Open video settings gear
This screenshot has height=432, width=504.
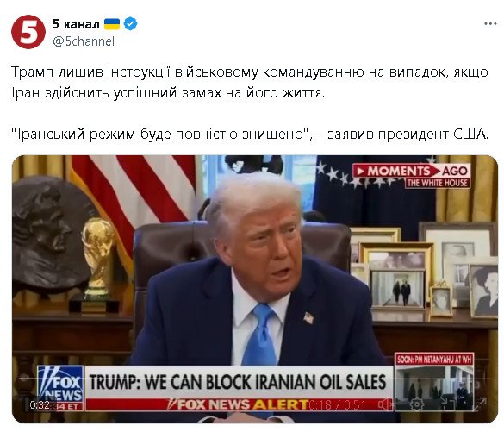point(417,404)
